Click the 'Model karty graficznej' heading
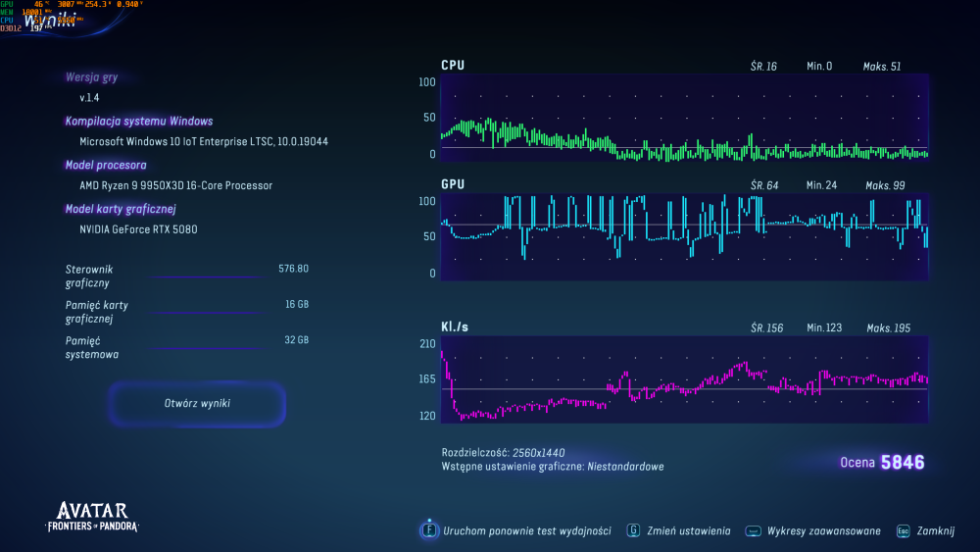 (120, 209)
